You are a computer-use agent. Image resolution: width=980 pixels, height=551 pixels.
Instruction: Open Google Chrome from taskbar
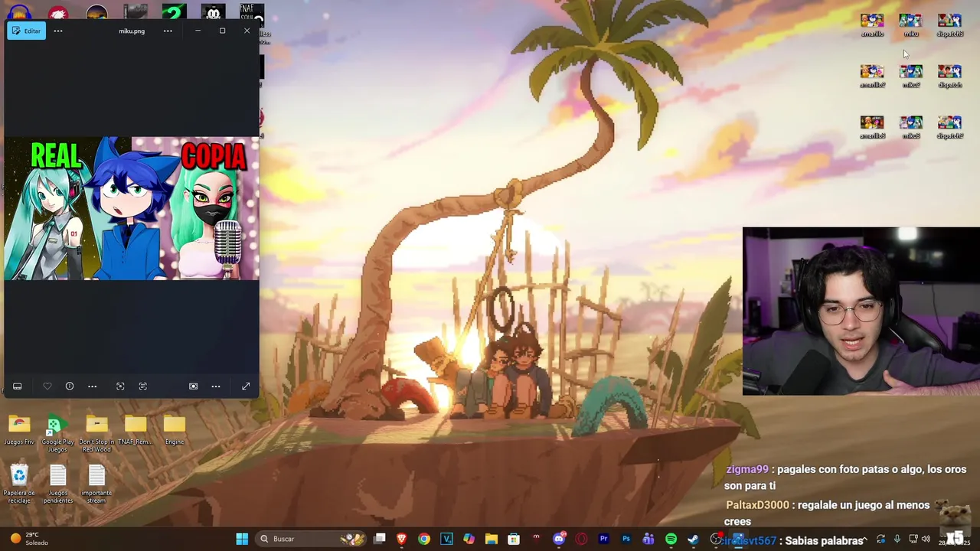(x=424, y=539)
